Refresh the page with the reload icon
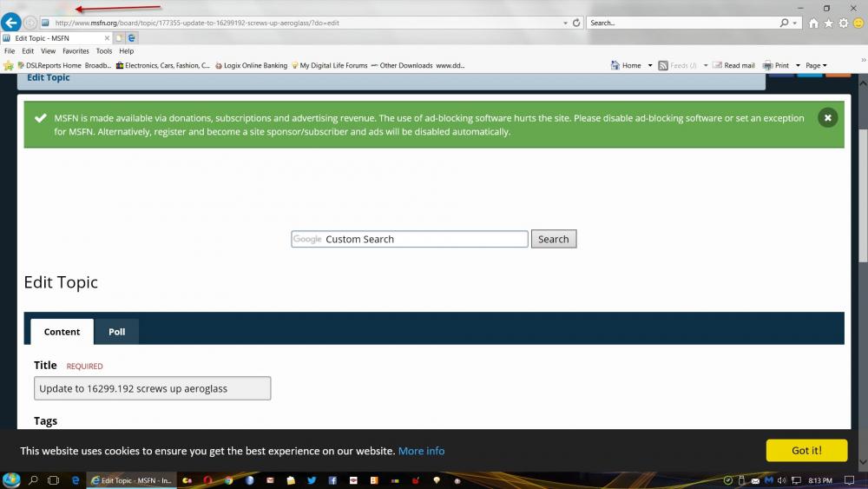Image resolution: width=868 pixels, height=489 pixels. (576, 23)
